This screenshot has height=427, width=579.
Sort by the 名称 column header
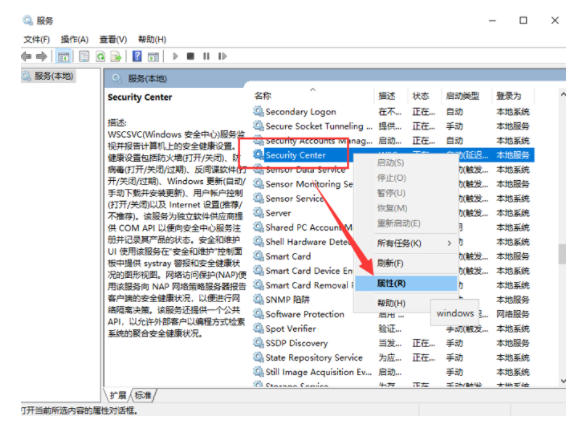pos(314,96)
